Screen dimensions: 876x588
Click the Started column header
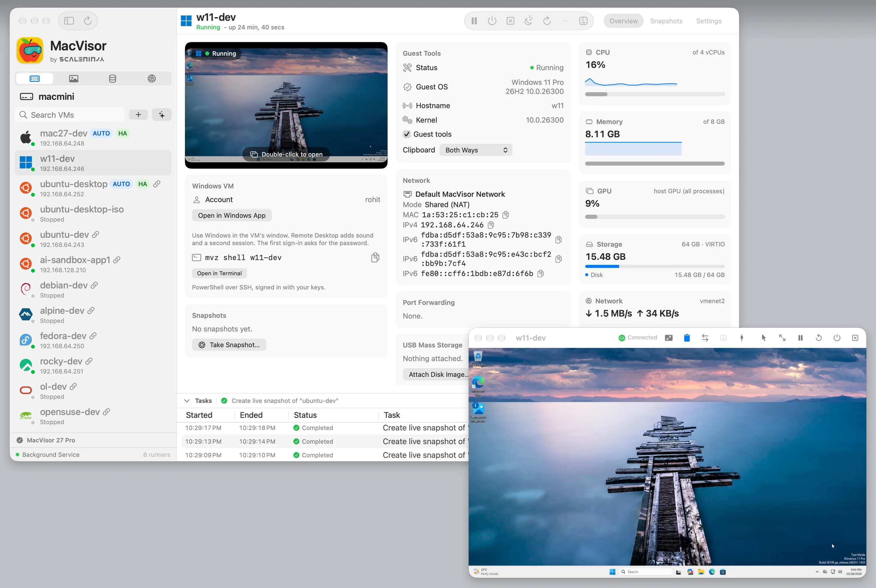coord(199,415)
